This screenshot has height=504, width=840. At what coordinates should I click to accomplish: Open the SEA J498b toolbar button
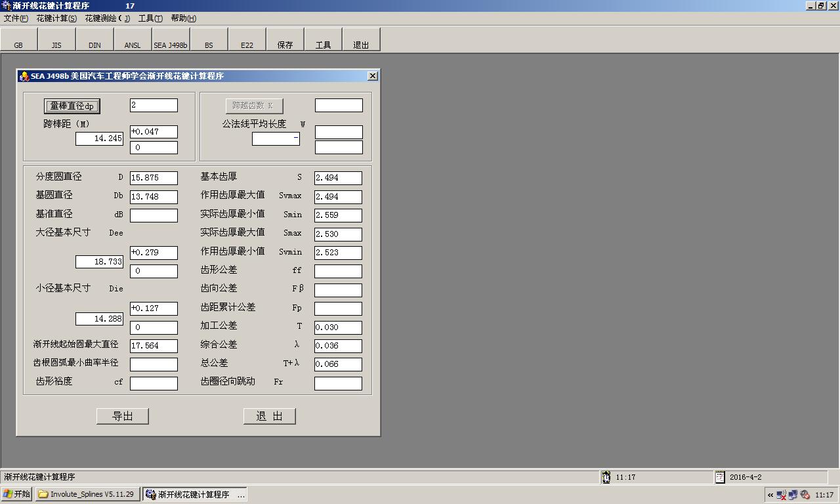(171, 39)
